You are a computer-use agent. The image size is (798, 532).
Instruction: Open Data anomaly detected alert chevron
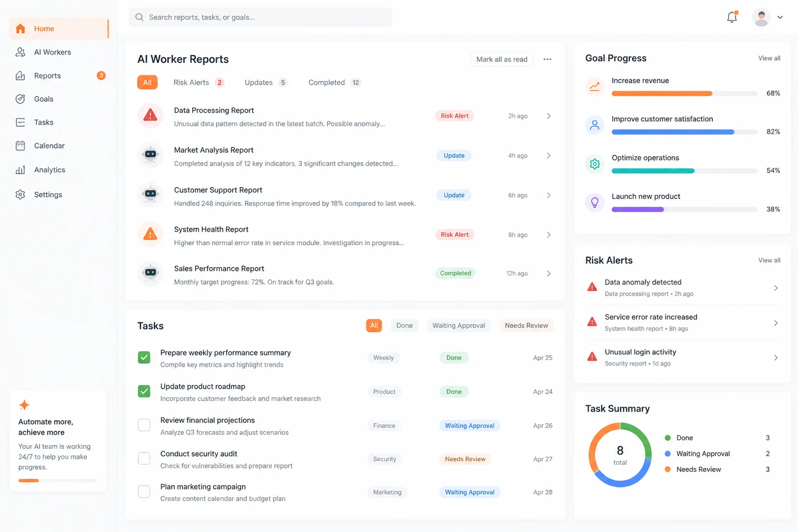tap(776, 288)
